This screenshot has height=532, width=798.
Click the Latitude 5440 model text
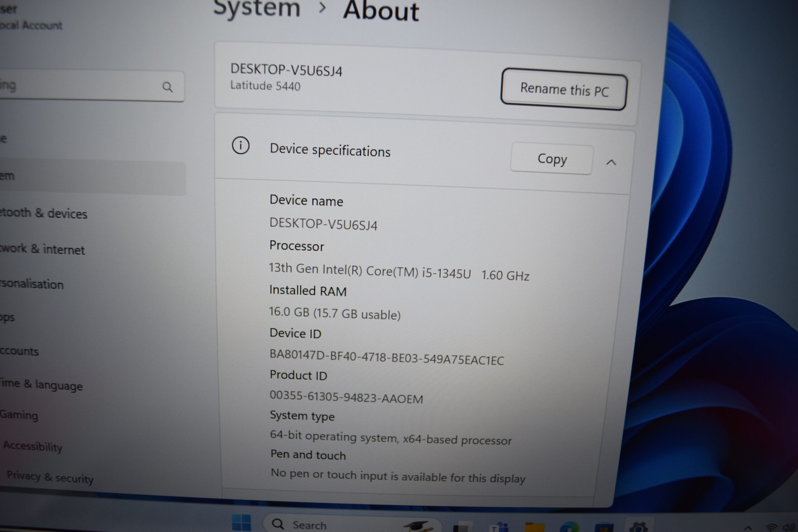click(265, 85)
